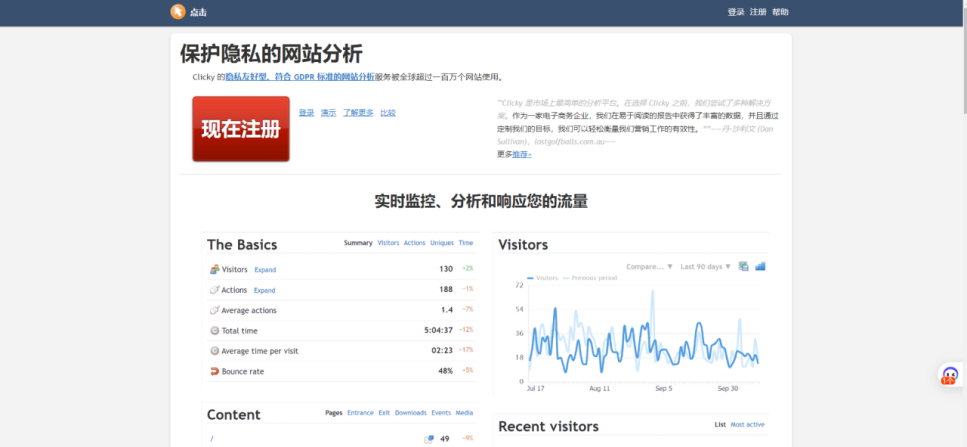Click the page vertical scrollbar thumb
The height and width of the screenshot is (447, 967).
coord(964,58)
